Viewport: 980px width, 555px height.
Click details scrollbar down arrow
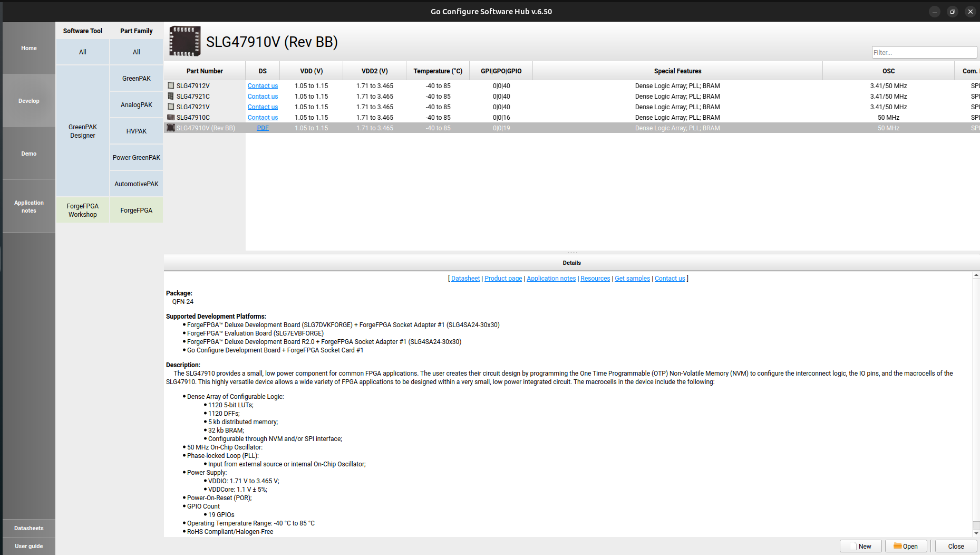click(976, 533)
